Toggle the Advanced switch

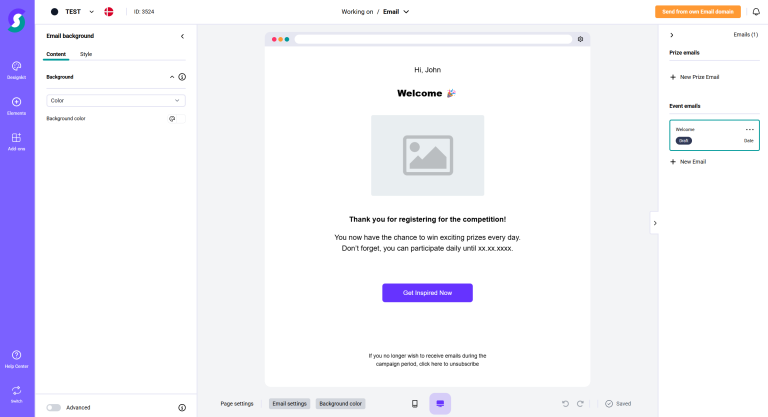(53, 407)
